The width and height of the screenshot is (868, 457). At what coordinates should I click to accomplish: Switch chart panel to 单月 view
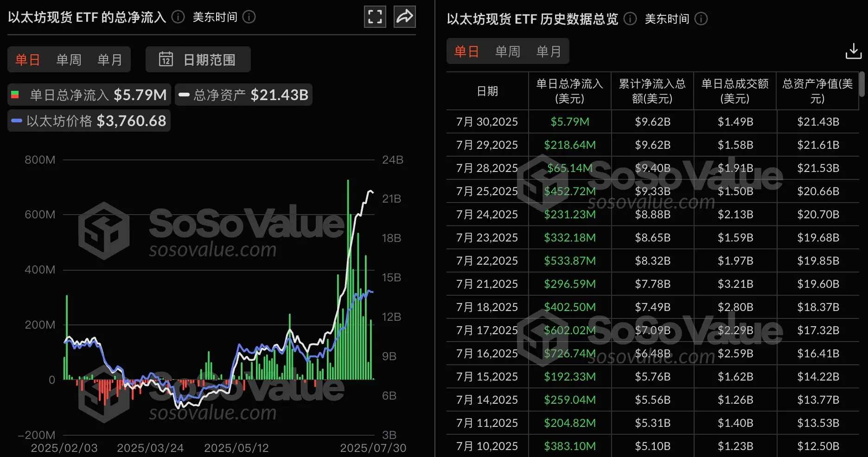109,59
